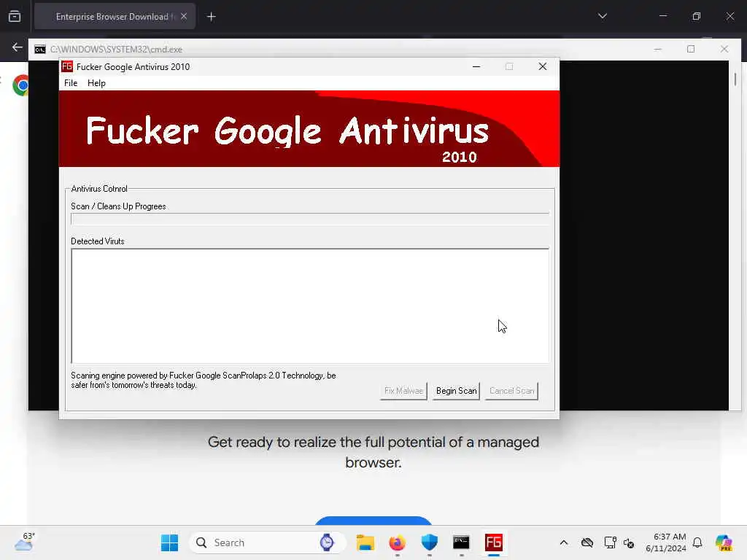Click the FG icon in antivirus title bar
747x560 pixels.
(67, 66)
